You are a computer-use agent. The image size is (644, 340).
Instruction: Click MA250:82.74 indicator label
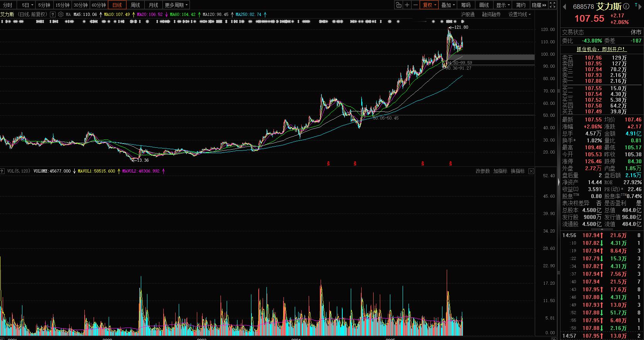(x=248, y=14)
